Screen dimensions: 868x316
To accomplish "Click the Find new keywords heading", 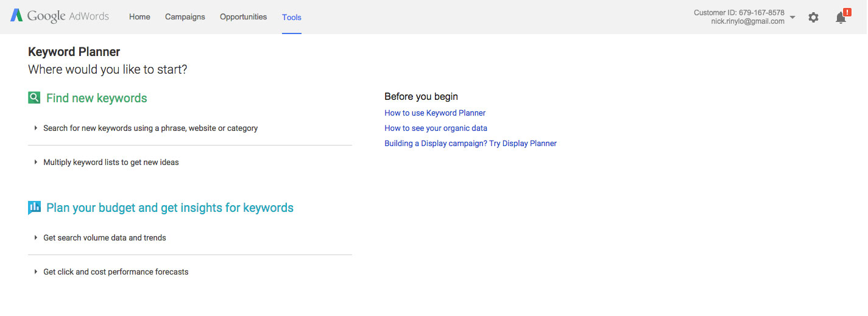I will coord(97,98).
